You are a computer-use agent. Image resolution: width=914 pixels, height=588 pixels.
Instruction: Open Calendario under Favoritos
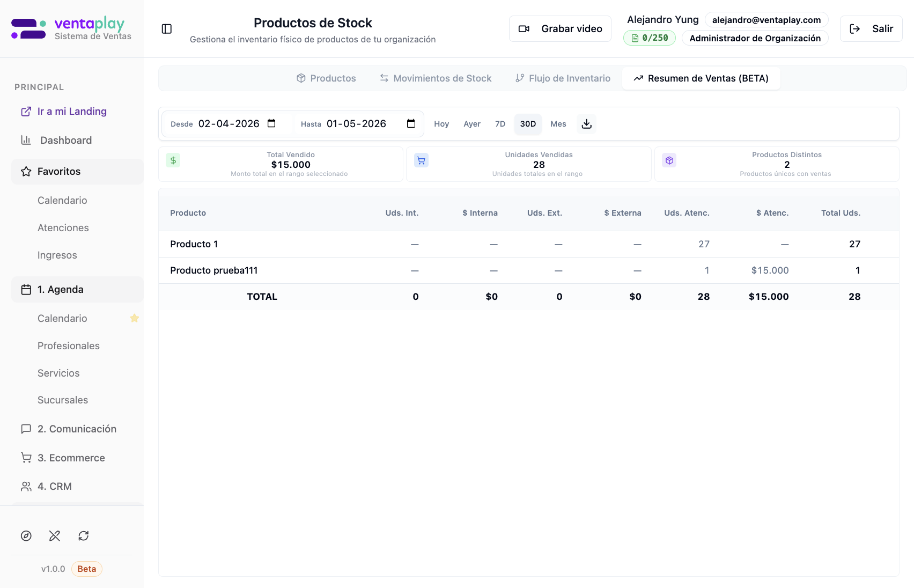pyautogui.click(x=62, y=201)
